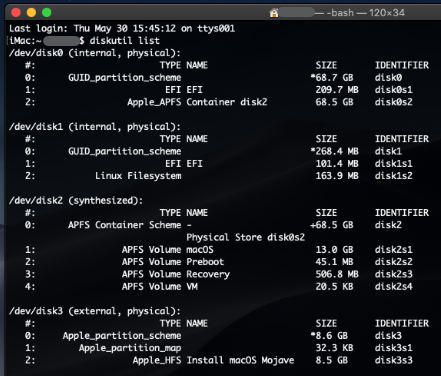Viewport: 441px width, 376px height.
Task: Click the 'Physical Store disk0s2' line
Action: 245,237
